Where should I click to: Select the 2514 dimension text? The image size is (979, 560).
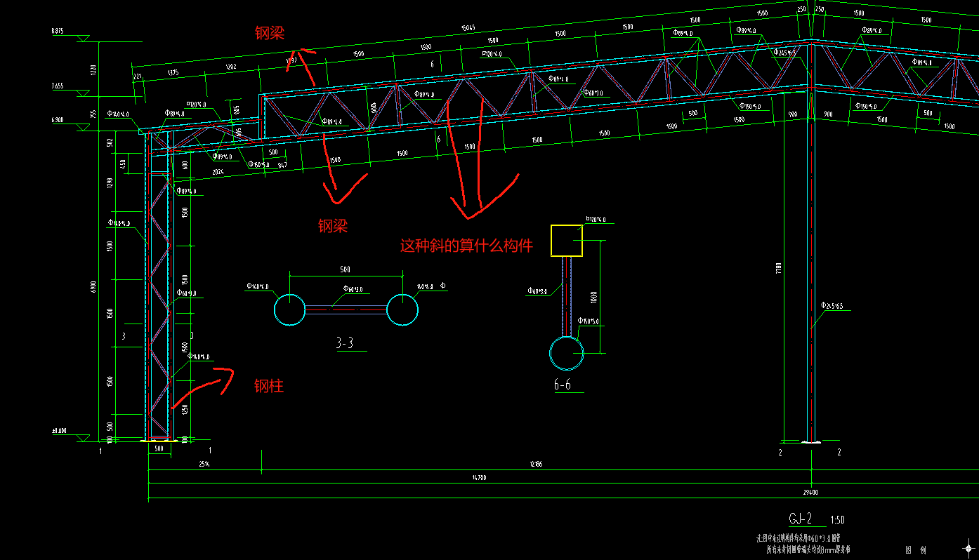click(x=204, y=465)
